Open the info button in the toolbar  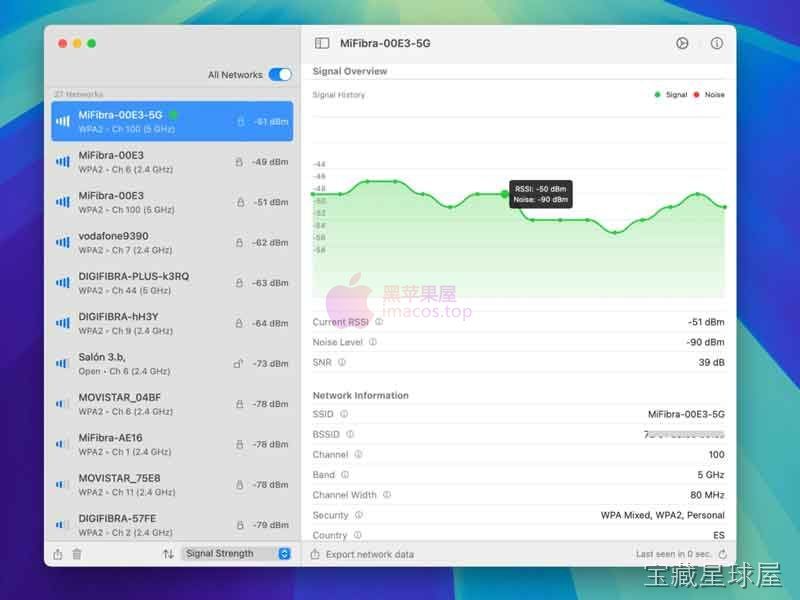point(716,43)
